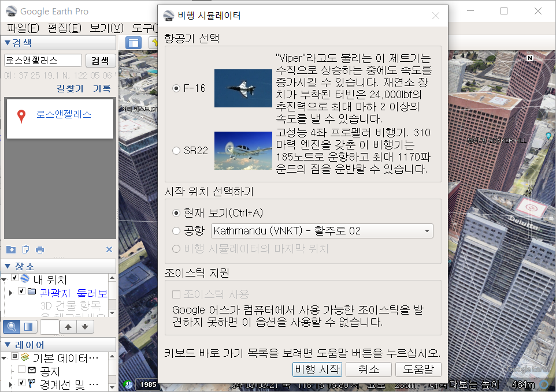Screen dimensions: 556x392
Task: Expand the 경계선 및 layer node
Action: tap(10, 384)
